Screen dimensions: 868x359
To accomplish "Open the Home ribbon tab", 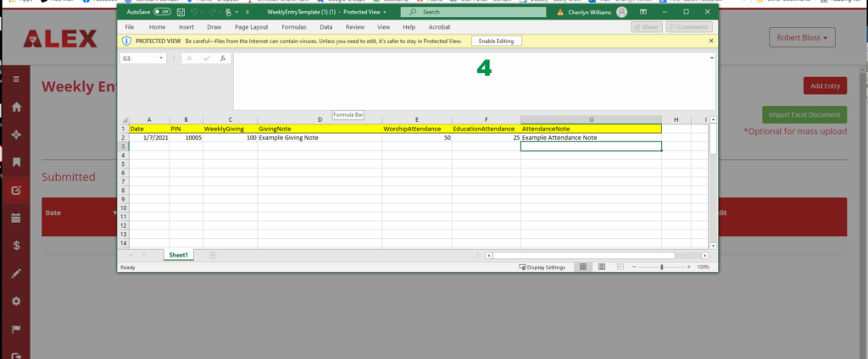I will pyautogui.click(x=157, y=27).
